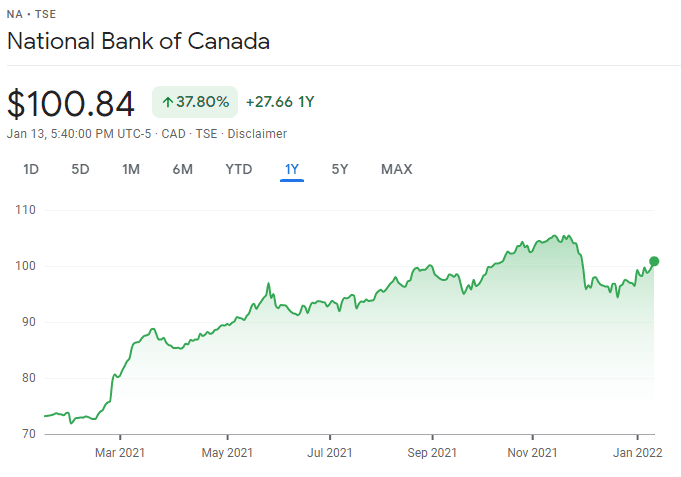Show the MAX time range
This screenshot has width=681, height=477.
pyautogui.click(x=396, y=169)
